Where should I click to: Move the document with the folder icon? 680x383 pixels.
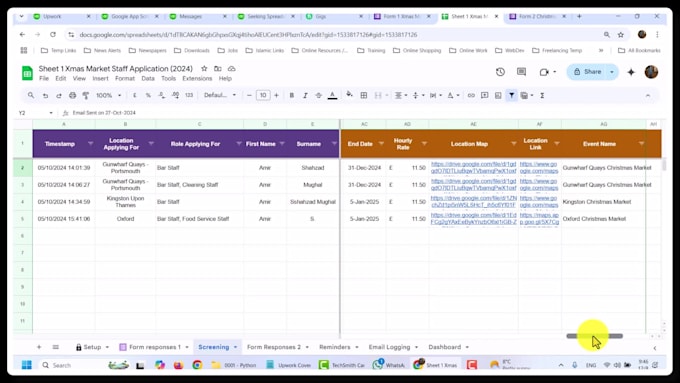coord(218,69)
